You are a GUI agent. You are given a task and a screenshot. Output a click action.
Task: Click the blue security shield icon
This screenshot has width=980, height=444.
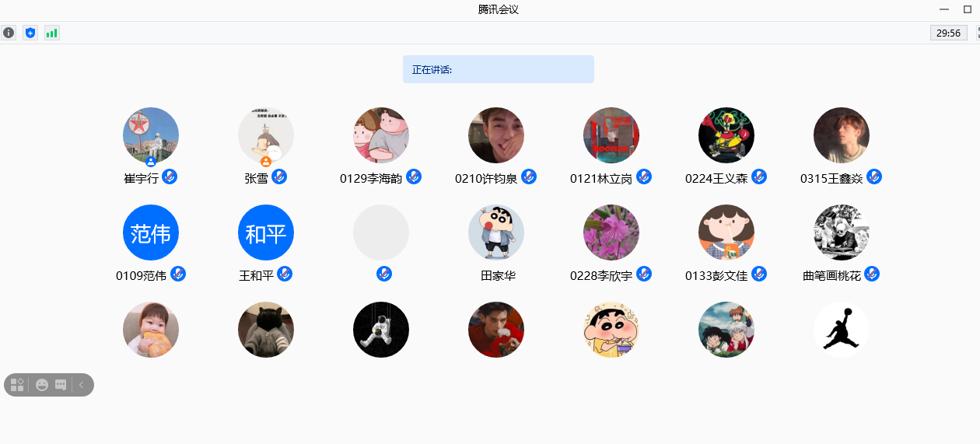pyautogui.click(x=30, y=33)
